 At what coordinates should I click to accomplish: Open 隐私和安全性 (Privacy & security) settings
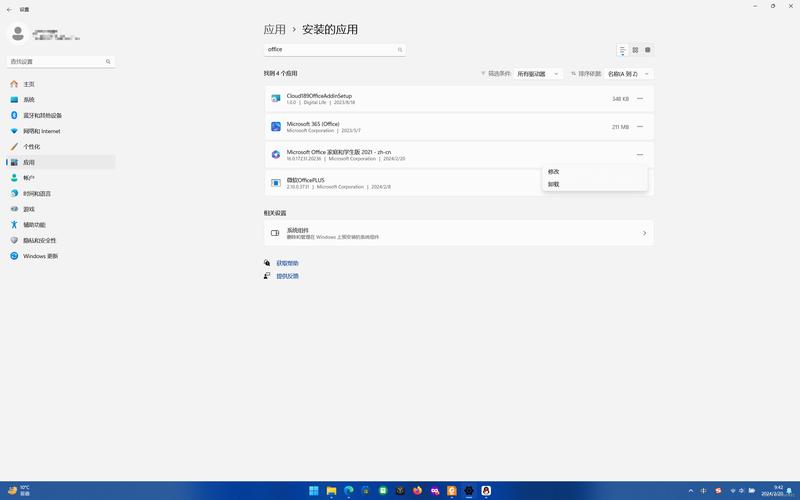click(x=61, y=240)
